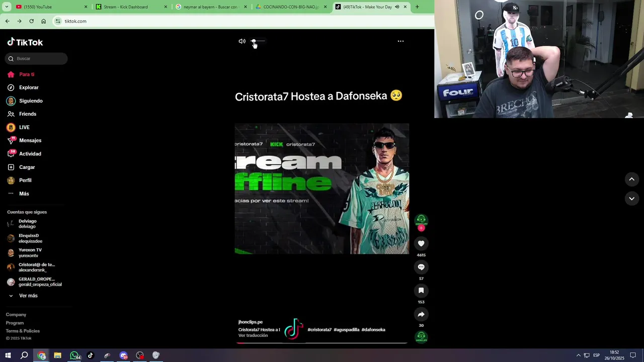Click the tiktok.com address bar

[242, 21]
